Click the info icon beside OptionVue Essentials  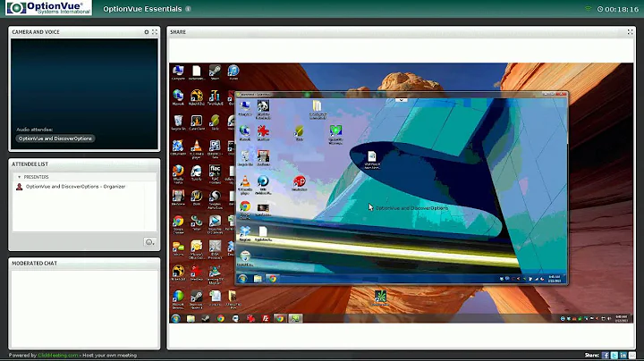click(188, 9)
